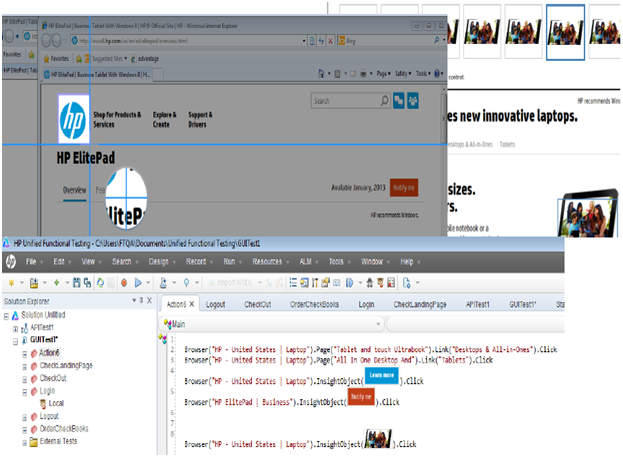
Task: Click the IE refresh icon beside address bar
Action: pos(321,41)
